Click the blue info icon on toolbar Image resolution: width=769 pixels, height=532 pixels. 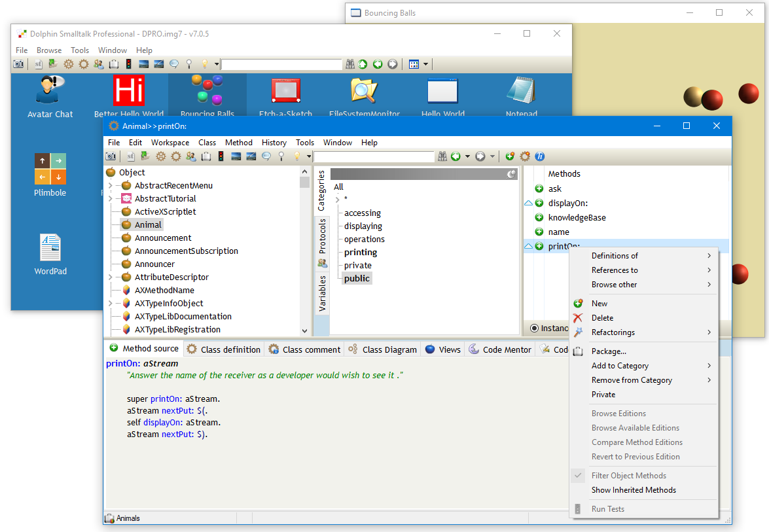(539, 156)
